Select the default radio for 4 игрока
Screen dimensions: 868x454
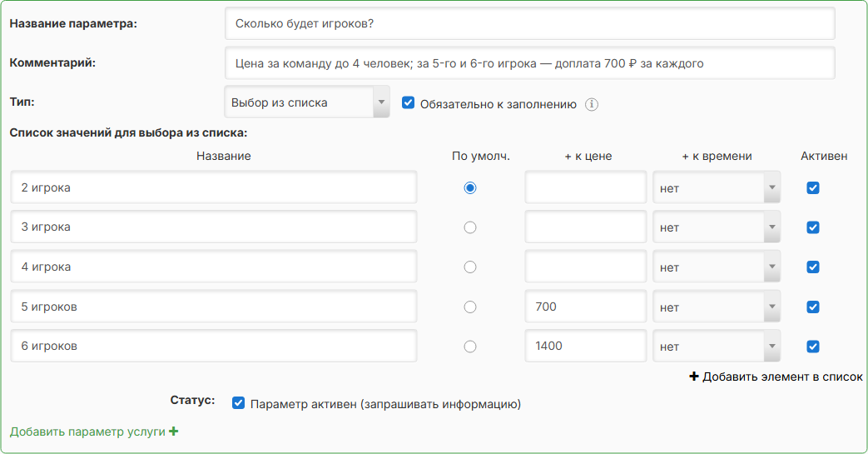coord(470,267)
